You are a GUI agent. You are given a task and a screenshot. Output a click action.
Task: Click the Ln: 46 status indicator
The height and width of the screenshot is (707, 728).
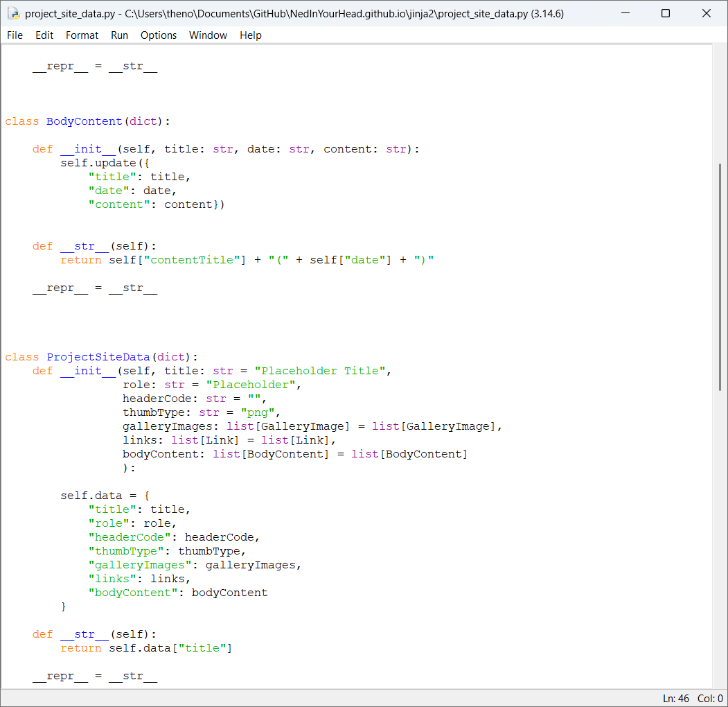pyautogui.click(x=675, y=699)
